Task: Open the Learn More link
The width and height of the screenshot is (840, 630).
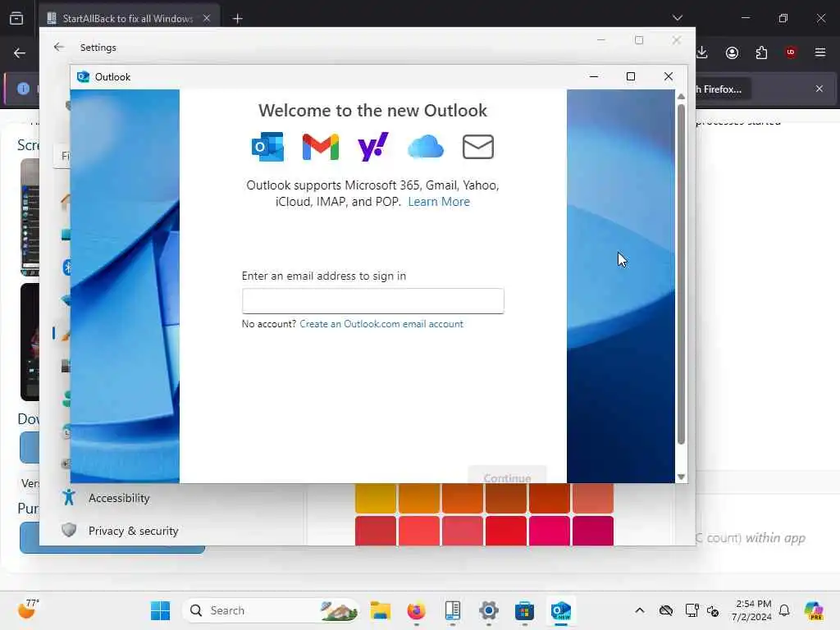Action: [x=439, y=202]
